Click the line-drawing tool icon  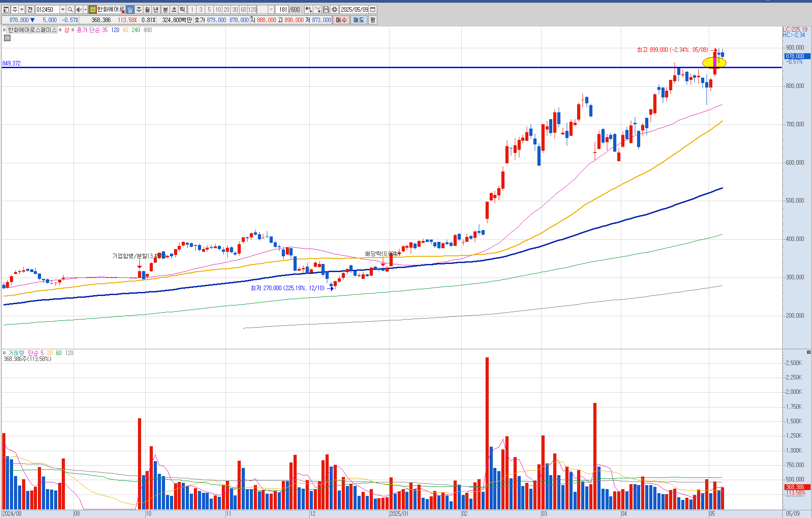(317, 9)
